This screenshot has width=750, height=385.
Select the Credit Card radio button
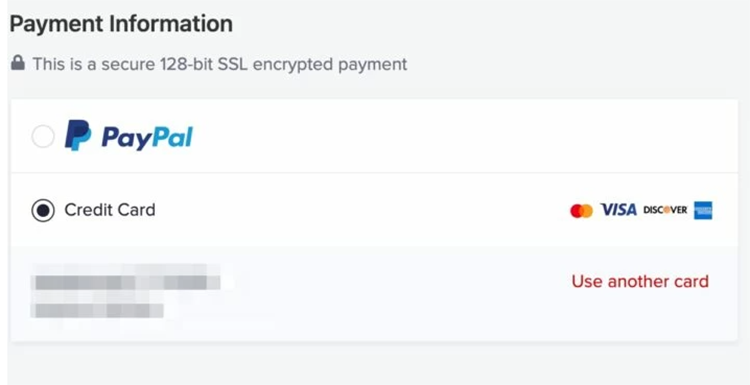coord(43,210)
